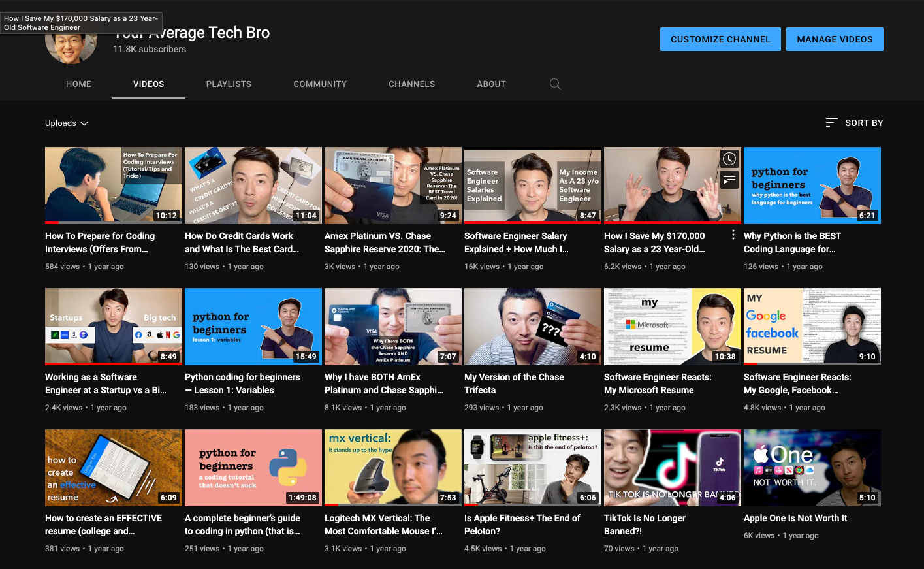924x569 pixels.
Task: Click title Amex Platinum VS. Chase Sapphire Reserve
Action: [x=385, y=242]
